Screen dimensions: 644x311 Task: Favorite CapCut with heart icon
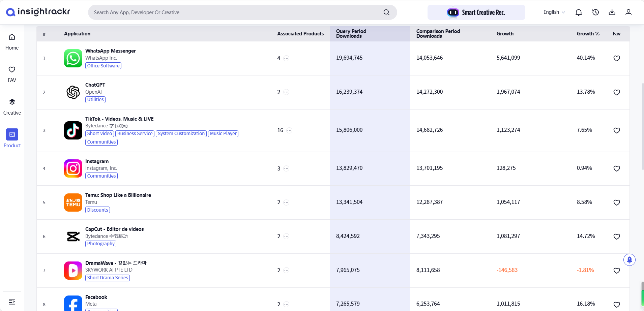617,237
